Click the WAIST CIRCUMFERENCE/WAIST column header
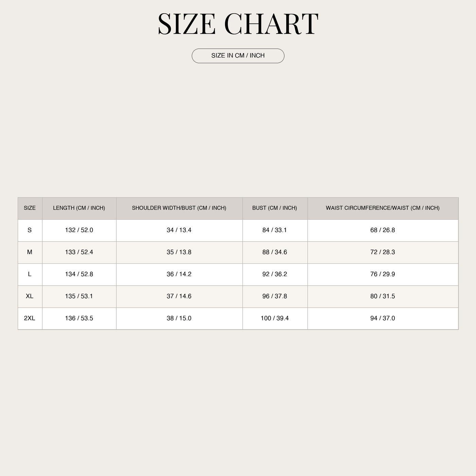The width and height of the screenshot is (476, 476). [383, 208]
